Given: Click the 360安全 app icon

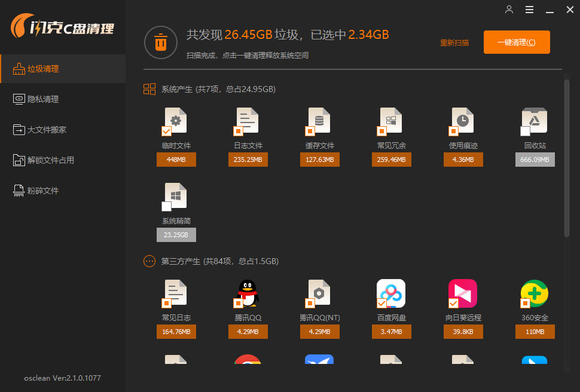Looking at the screenshot, I should 535,293.
